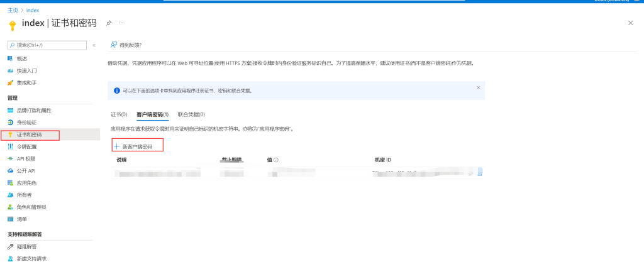Select 应用角色 menu entry
The image size is (644, 274).
tap(26, 182)
